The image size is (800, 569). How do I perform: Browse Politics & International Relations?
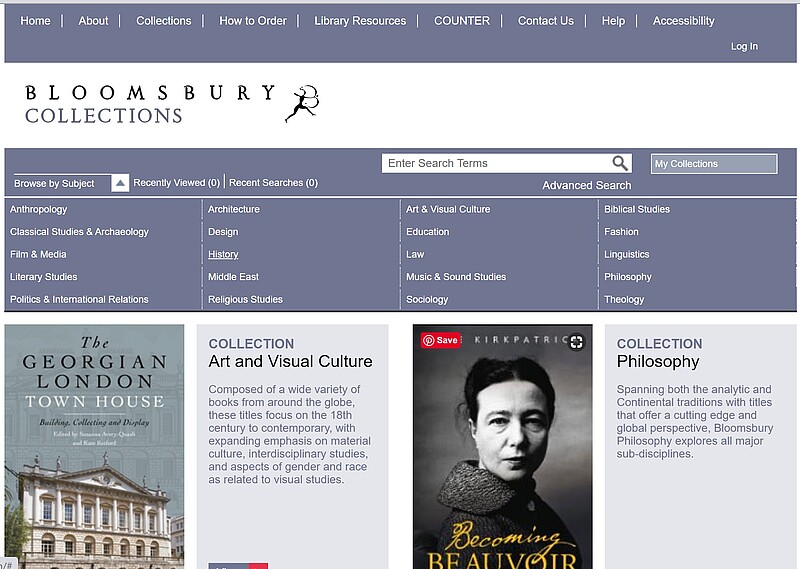click(79, 300)
